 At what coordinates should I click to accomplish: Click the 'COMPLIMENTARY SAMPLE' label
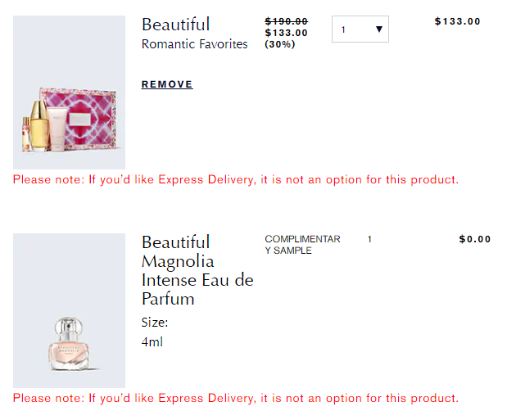(x=302, y=245)
